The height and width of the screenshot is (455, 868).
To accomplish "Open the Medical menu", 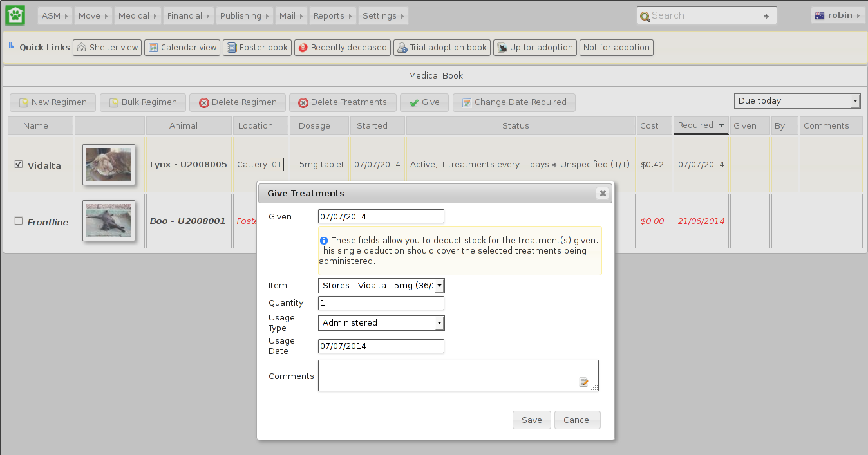I will (138, 15).
